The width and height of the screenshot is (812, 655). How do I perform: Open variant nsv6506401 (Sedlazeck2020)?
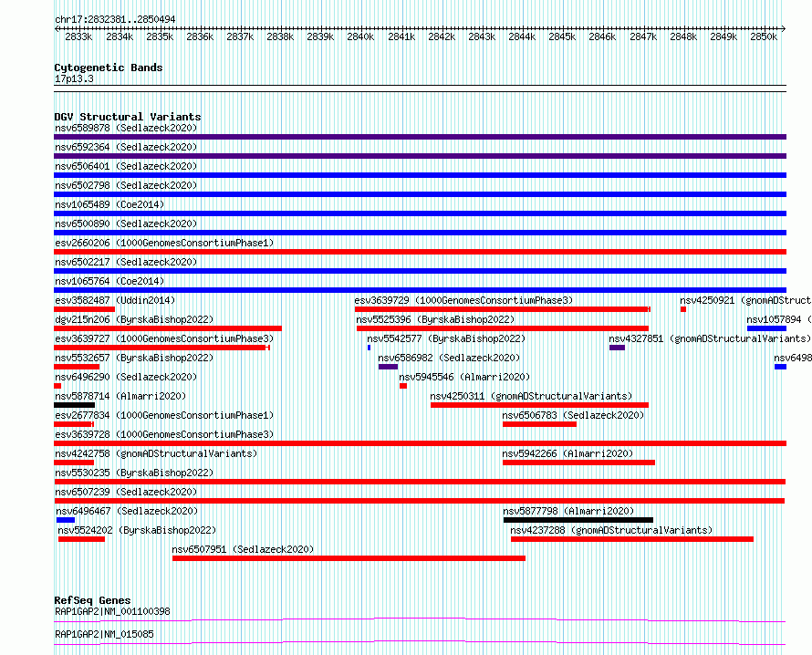point(126,166)
